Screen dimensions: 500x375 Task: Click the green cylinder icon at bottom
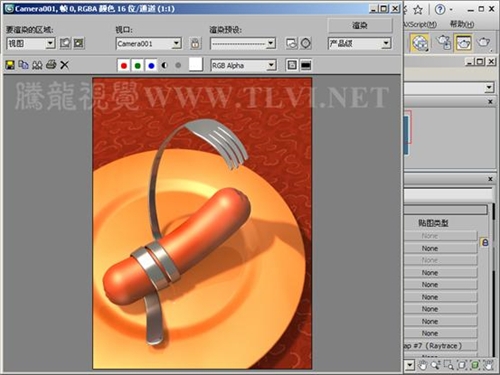[x=475, y=365]
